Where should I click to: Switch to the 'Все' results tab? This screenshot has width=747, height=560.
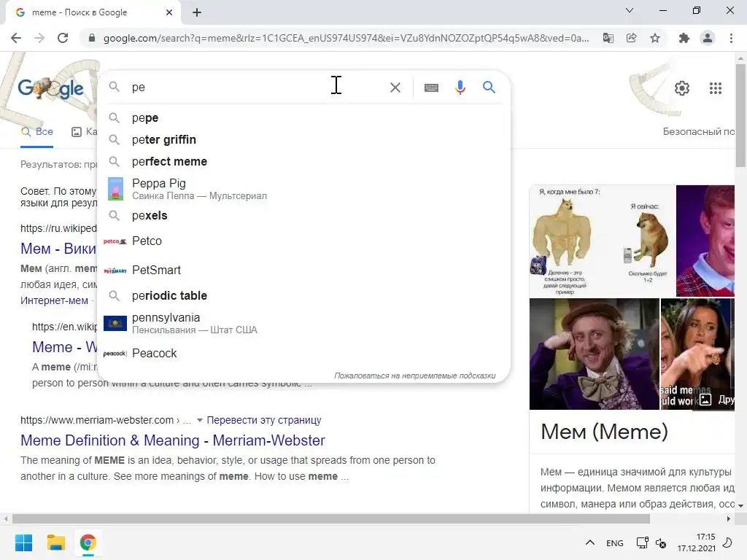36,132
